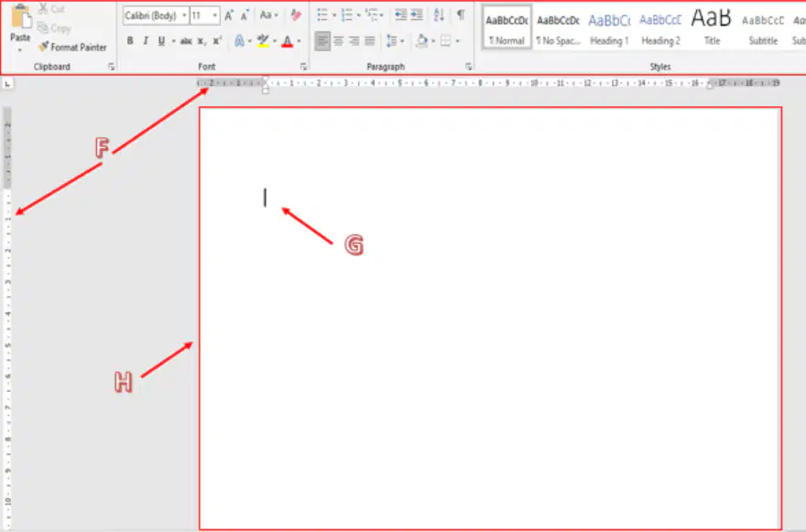Apply the Normal style
This screenshot has width=806, height=532.
click(506, 27)
